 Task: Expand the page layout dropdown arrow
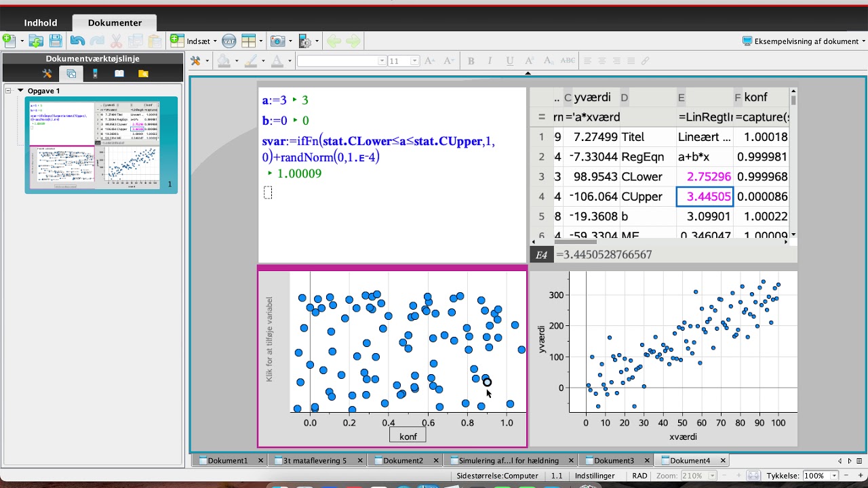point(261,41)
